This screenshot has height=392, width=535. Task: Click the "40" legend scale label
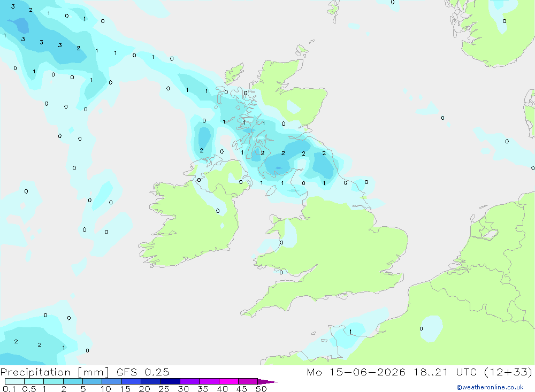click(x=223, y=389)
